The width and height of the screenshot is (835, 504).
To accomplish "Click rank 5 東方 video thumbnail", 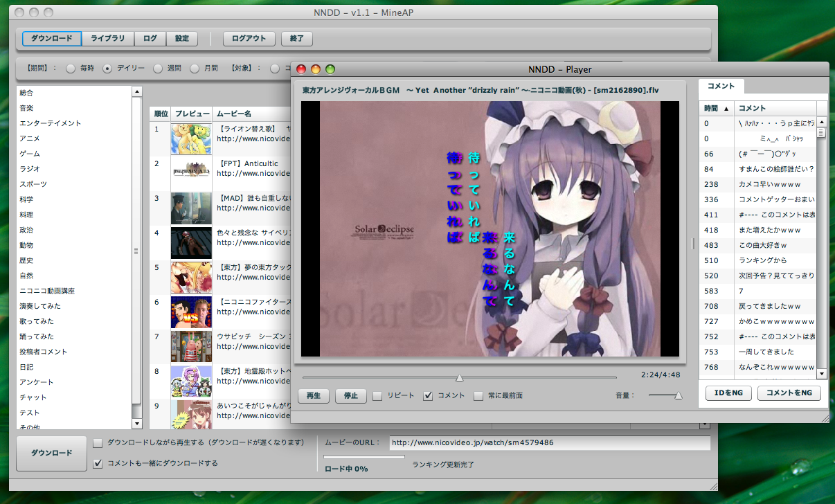I will coord(191,278).
